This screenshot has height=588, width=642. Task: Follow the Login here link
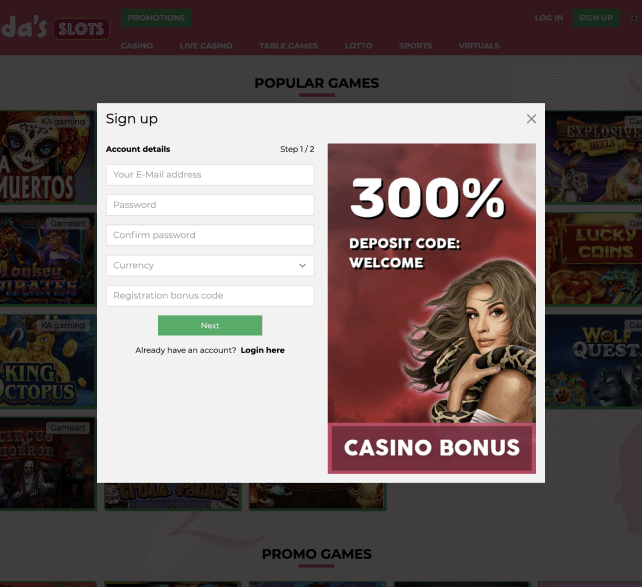coord(262,350)
